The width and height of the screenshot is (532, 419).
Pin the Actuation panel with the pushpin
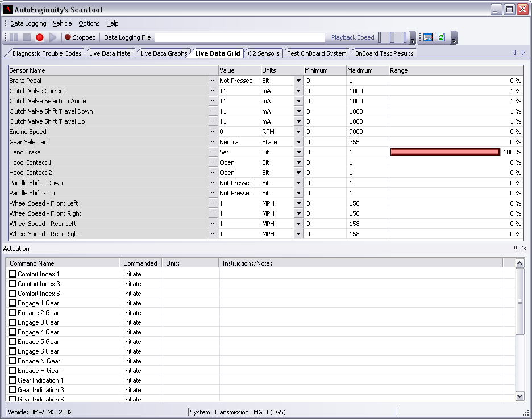516,248
